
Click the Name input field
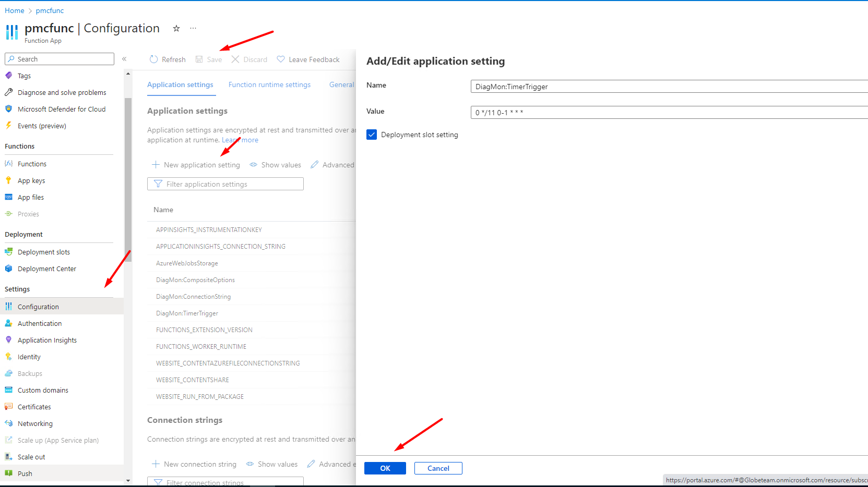click(x=669, y=87)
